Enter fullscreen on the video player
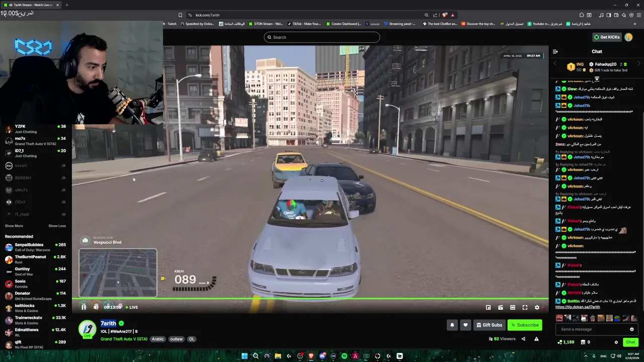The height and width of the screenshot is (362, 644). tap(525, 307)
